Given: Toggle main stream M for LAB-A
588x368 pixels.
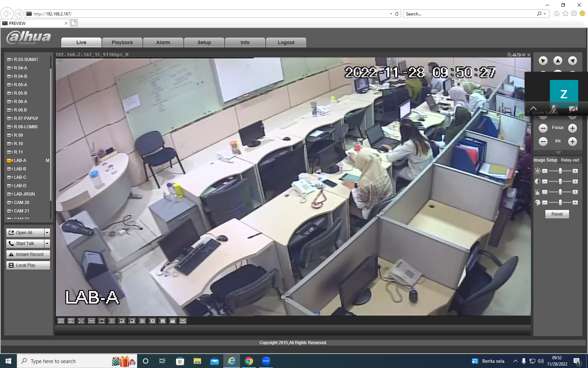Looking at the screenshot, I should coord(47,161).
